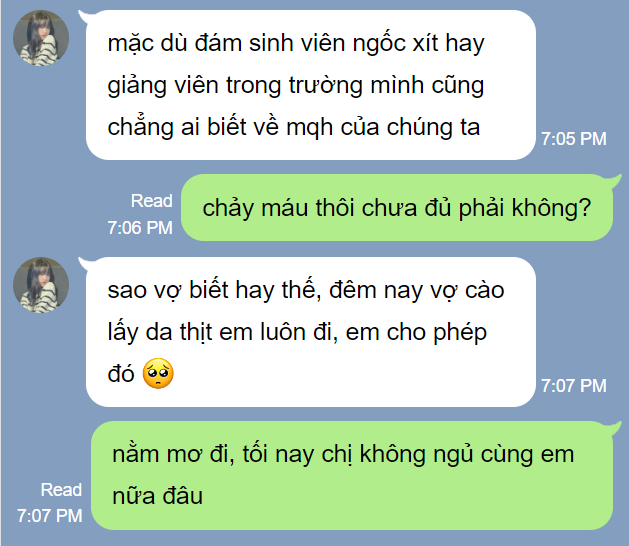Image resolution: width=629 pixels, height=546 pixels.
Task: Select the green bubble 'chảy máu thôi chưa đủ'
Action: tap(397, 207)
